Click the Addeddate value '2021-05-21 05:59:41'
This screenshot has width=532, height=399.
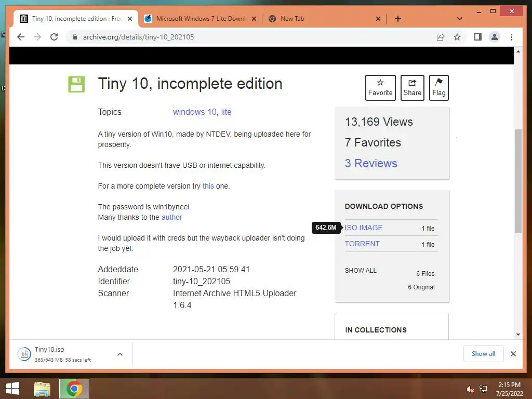click(x=211, y=270)
